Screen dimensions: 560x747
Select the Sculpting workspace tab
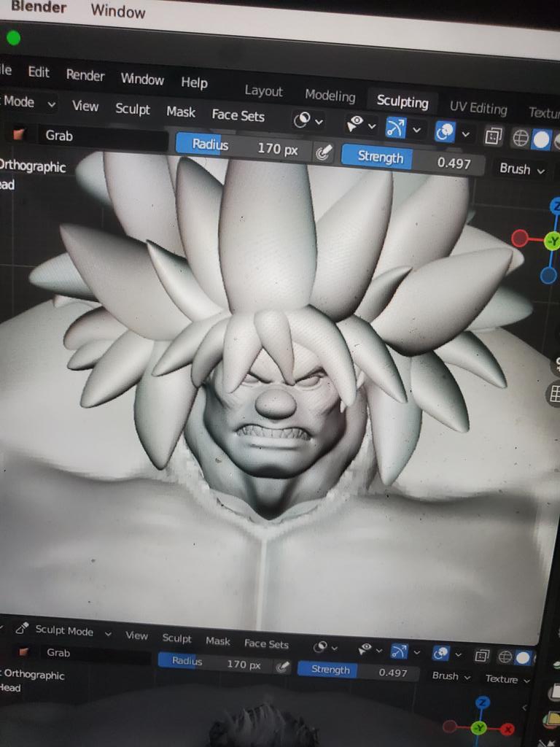coord(402,101)
